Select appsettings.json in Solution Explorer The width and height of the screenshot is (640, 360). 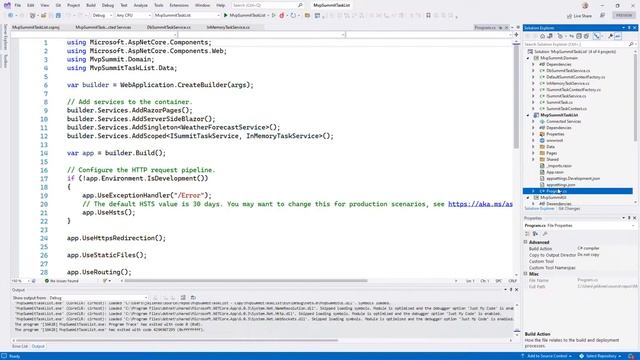click(x=560, y=184)
